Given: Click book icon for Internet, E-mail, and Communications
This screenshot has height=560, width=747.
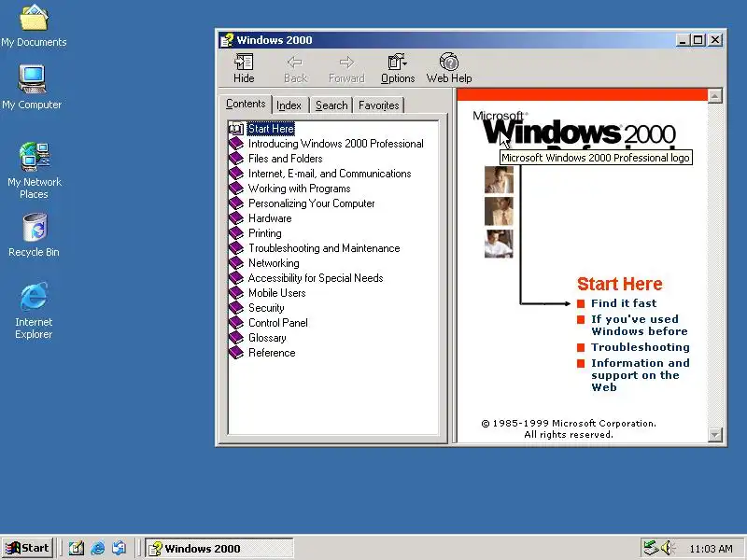Looking at the screenshot, I should pos(236,174).
